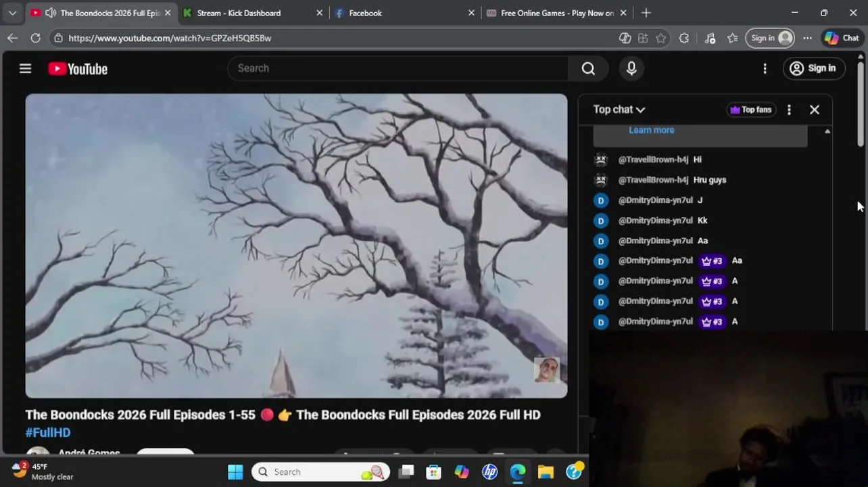Open the Windows Start menu
This screenshot has width=868, height=487.
235,472
